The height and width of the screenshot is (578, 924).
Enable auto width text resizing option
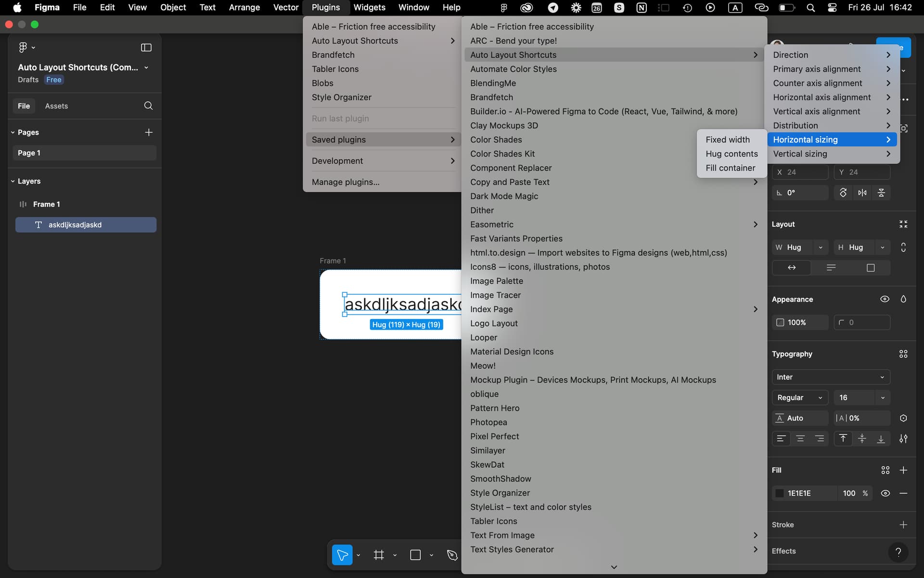click(792, 267)
